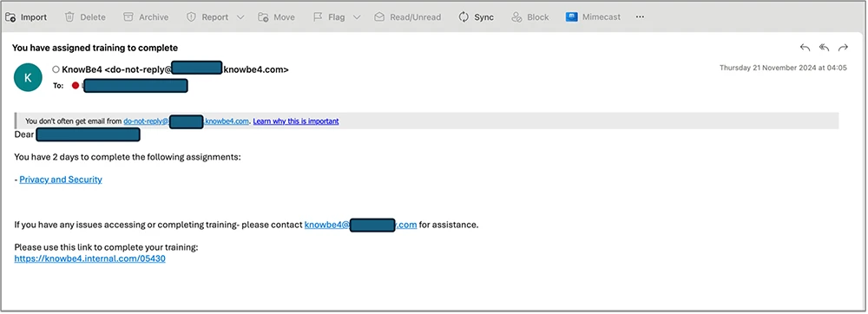The width and height of the screenshot is (868, 314).
Task: Forward this email with the right arrow icon
Action: (843, 48)
